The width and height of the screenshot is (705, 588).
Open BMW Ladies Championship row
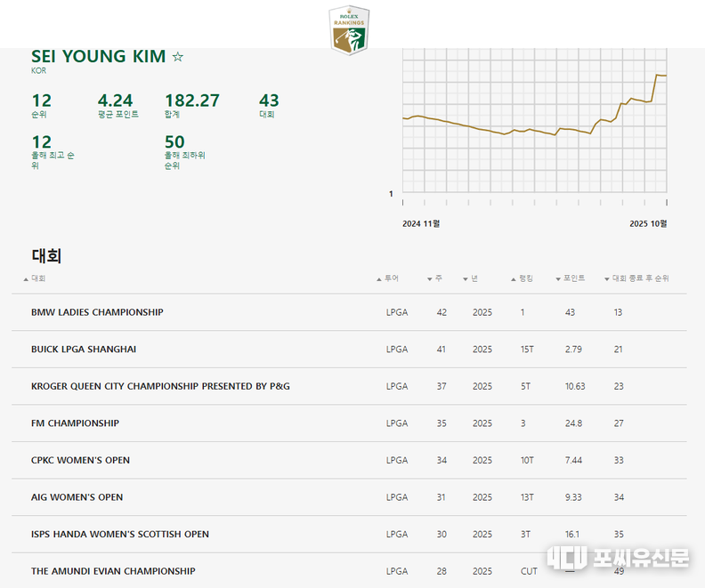coord(97,312)
